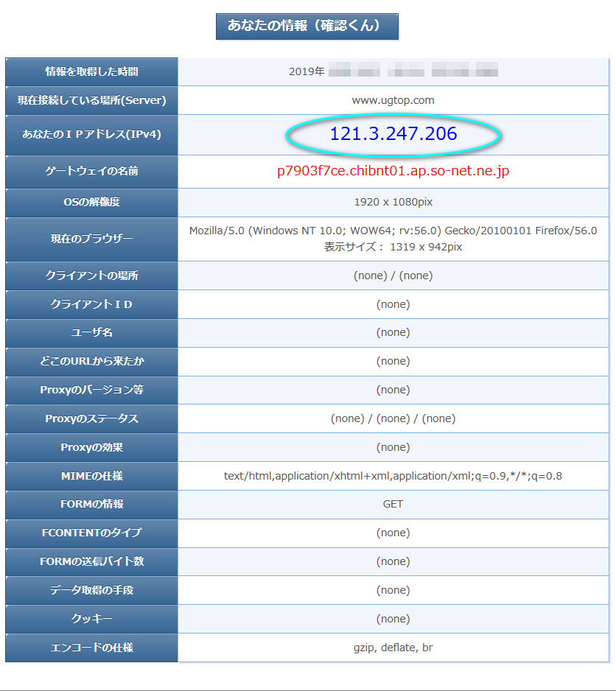This screenshot has height=691, width=616.
Task: Select the 1920 x 1080pix resolution value
Action: pos(393,202)
